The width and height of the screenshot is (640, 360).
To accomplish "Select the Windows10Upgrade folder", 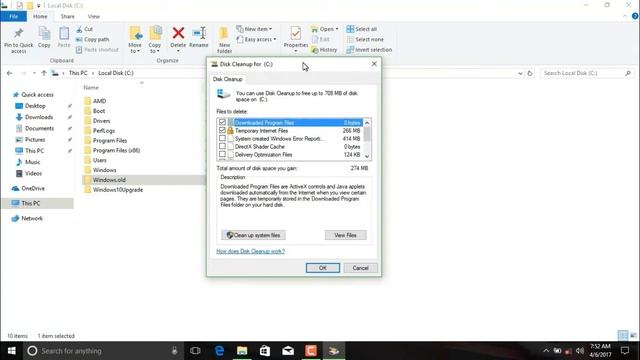I will [x=118, y=190].
